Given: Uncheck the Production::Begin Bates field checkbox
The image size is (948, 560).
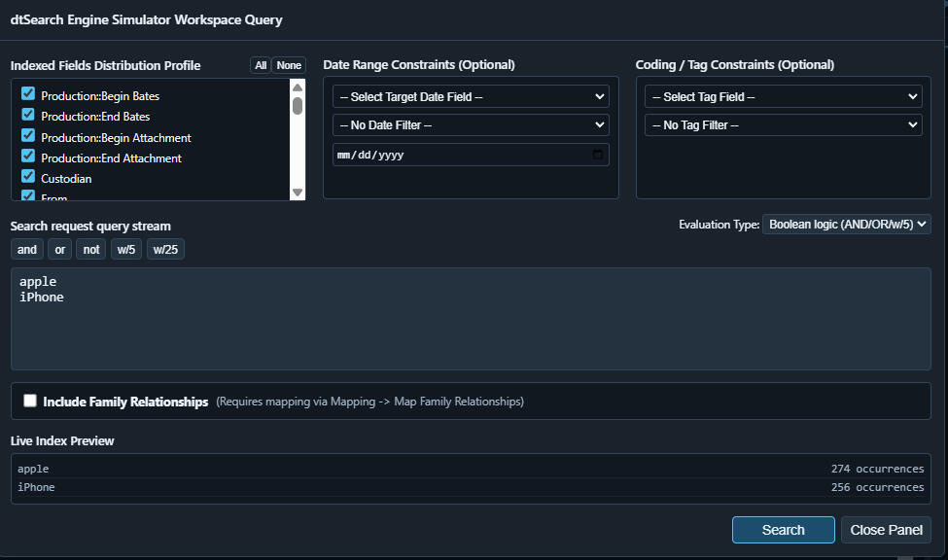Looking at the screenshot, I should 28,93.
